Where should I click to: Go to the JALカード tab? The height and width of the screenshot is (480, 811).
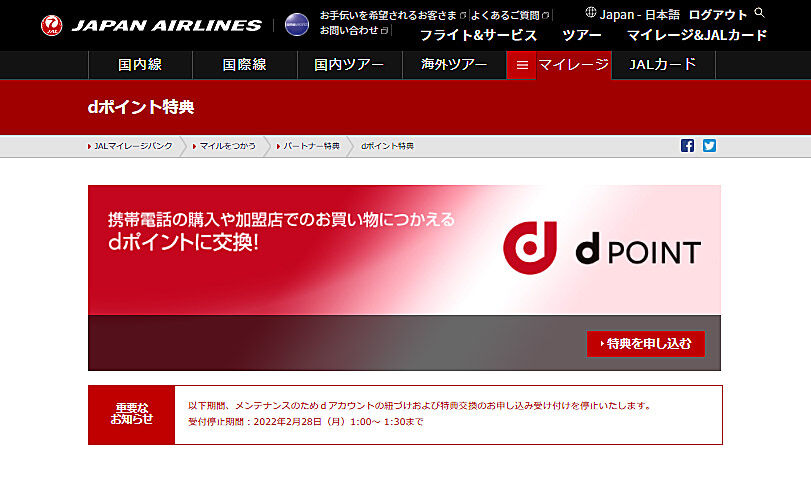662,66
